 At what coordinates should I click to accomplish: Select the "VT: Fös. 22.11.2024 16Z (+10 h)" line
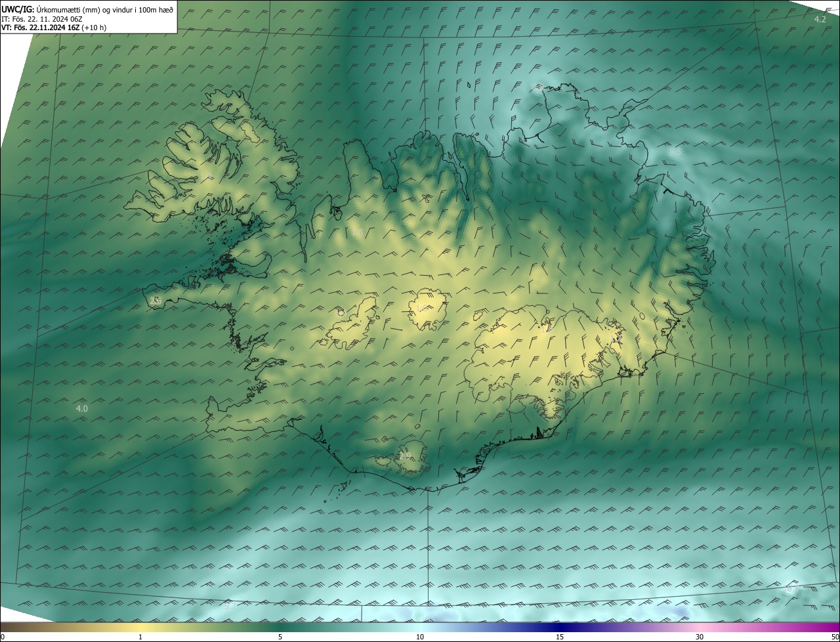tap(54, 28)
